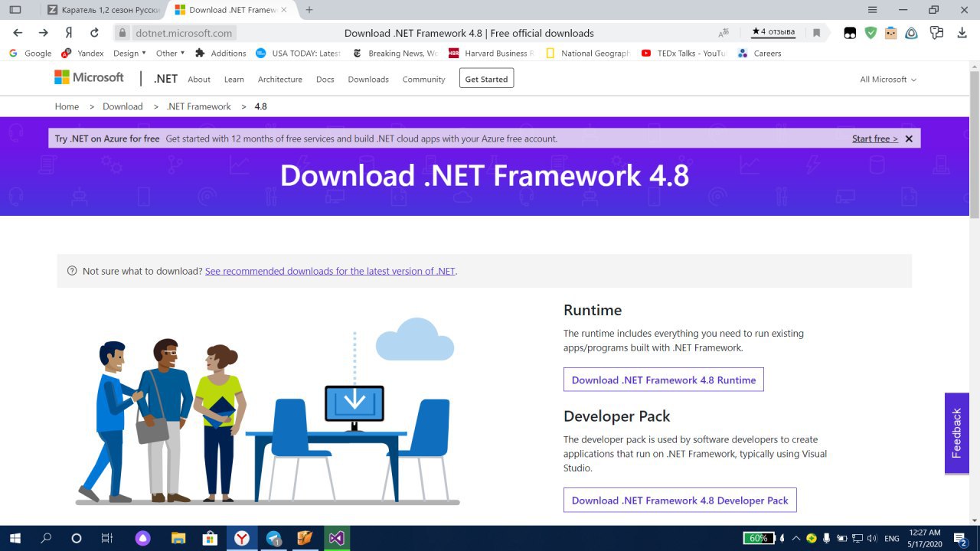This screenshot has height=551, width=980.
Task: Click the ENG language indicator
Action: coord(892,538)
